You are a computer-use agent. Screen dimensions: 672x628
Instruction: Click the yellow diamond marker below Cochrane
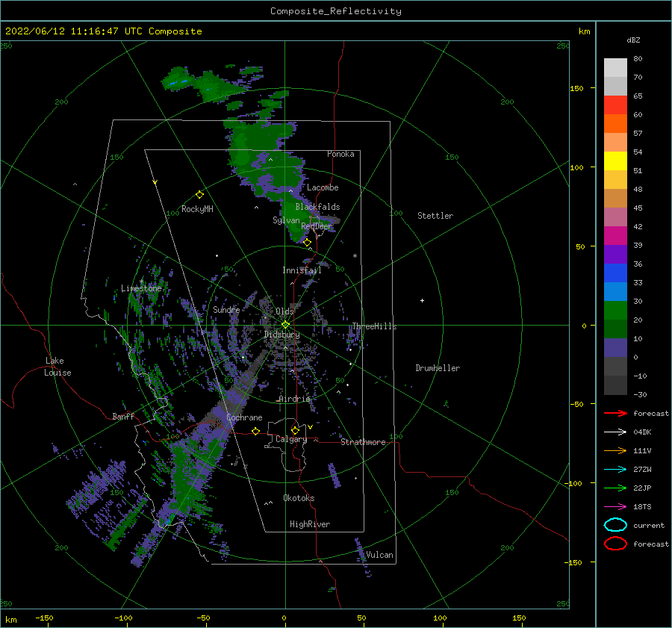click(x=256, y=431)
